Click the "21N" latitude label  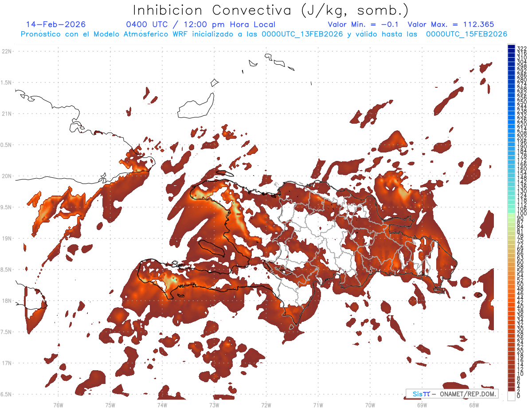pyautogui.click(x=7, y=114)
